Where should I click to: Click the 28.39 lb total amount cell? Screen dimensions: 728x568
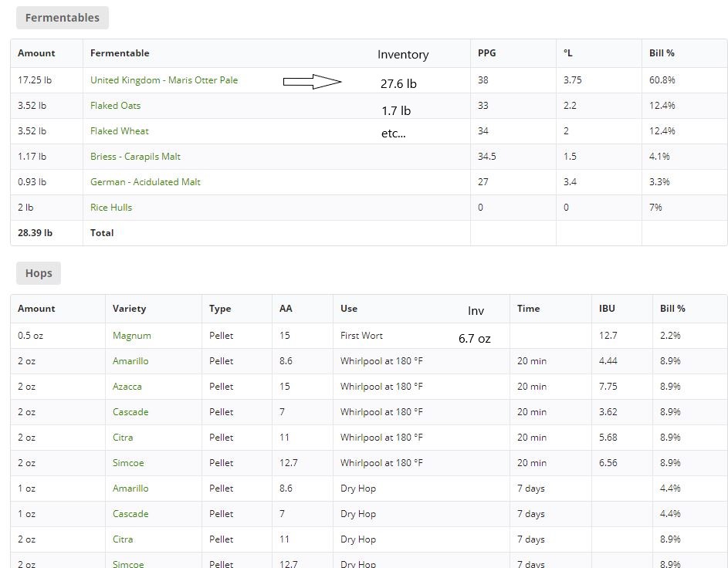coord(36,233)
